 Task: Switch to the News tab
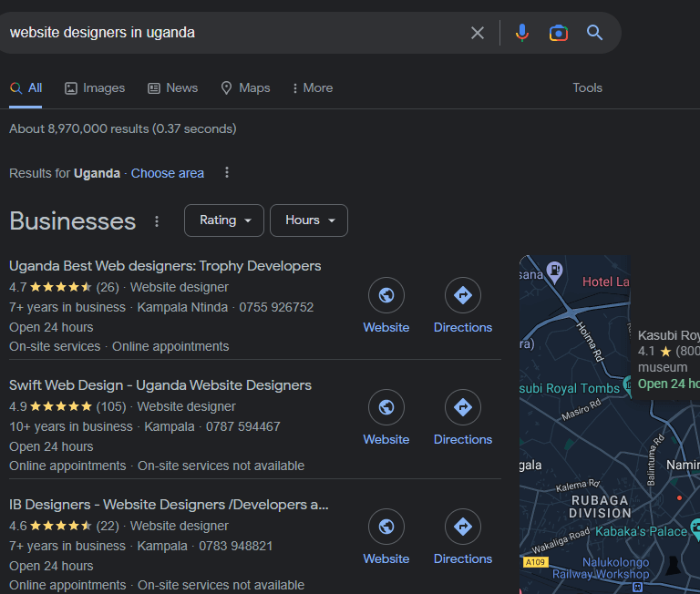pos(173,88)
